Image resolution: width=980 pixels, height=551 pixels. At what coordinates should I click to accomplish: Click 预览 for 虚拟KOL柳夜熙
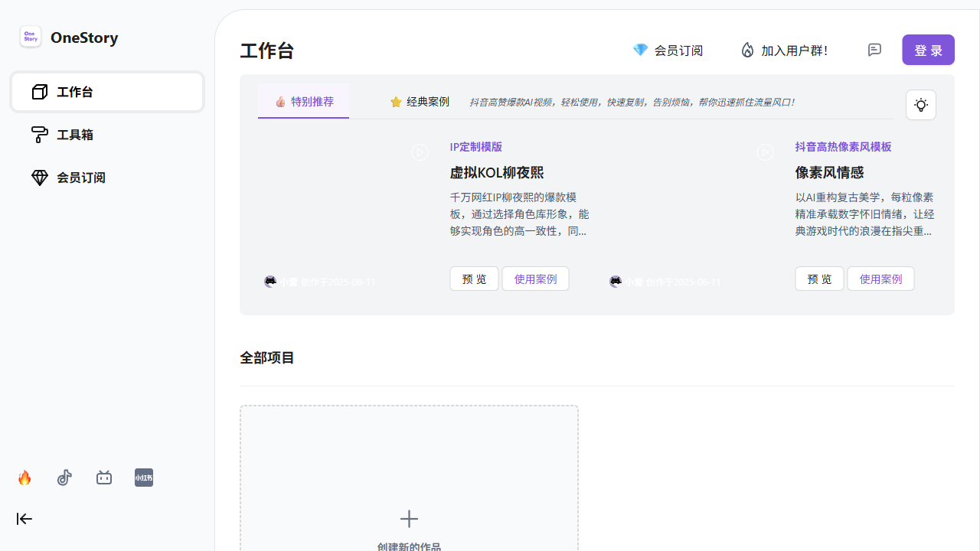[x=474, y=279]
